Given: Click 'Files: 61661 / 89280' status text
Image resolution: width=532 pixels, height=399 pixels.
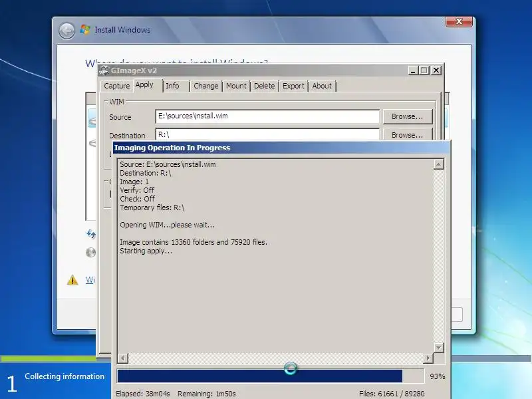Looking at the screenshot, I should coord(392,394).
